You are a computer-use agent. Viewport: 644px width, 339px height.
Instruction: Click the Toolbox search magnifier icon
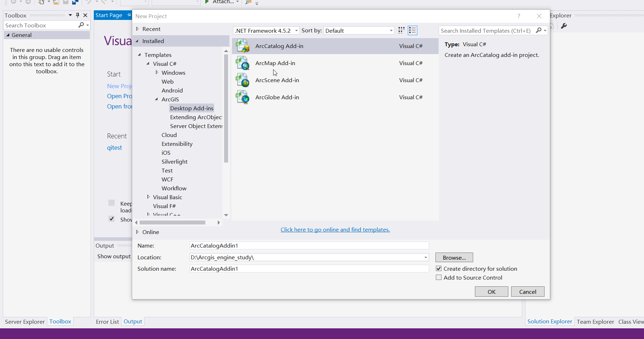[81, 25]
